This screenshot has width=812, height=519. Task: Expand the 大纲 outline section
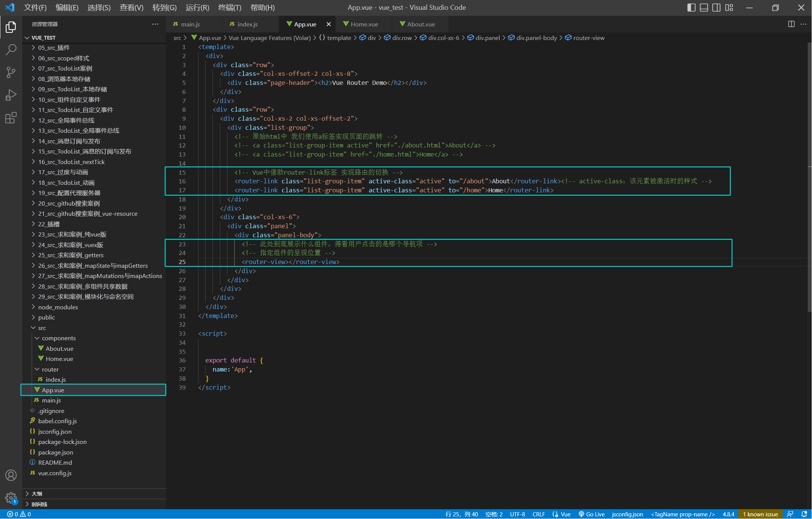coord(94,494)
